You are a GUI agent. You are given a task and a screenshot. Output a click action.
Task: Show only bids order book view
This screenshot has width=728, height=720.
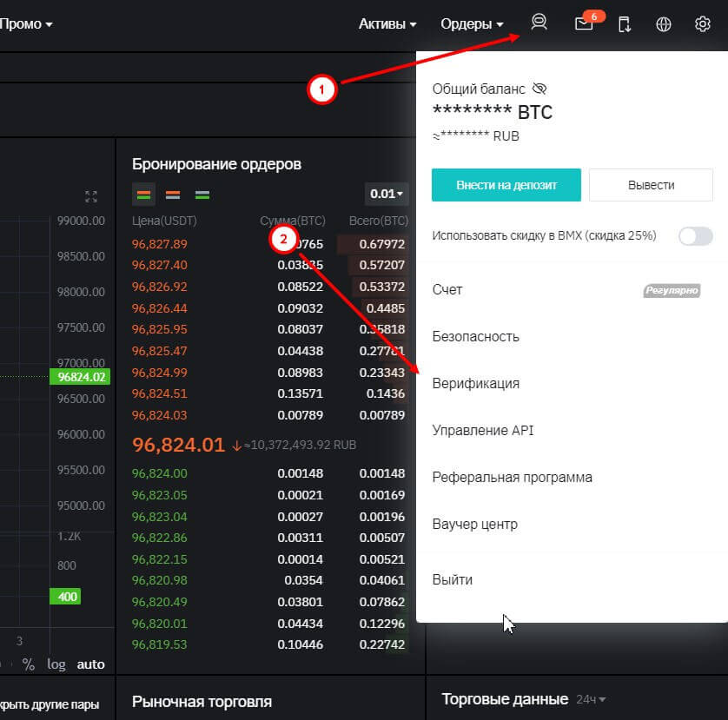(x=202, y=195)
